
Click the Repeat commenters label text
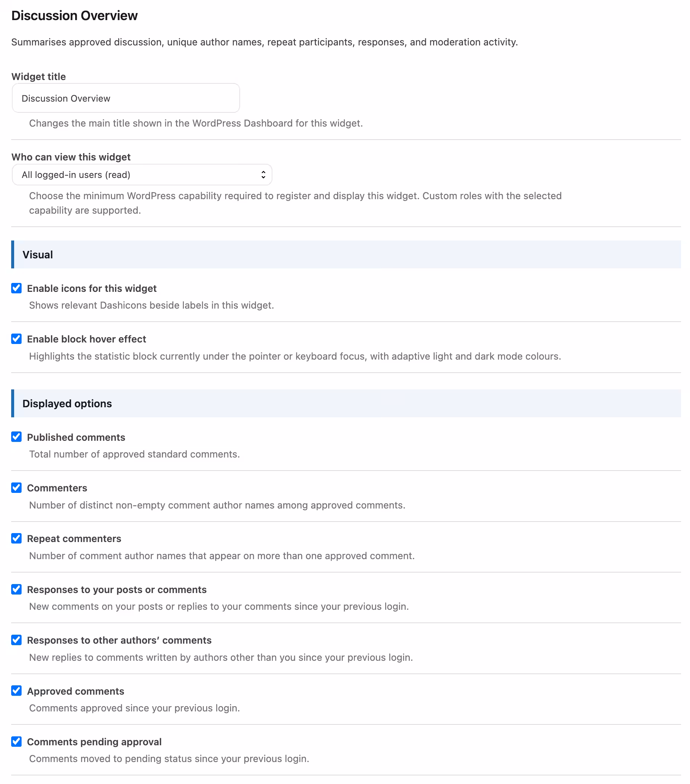coord(74,539)
